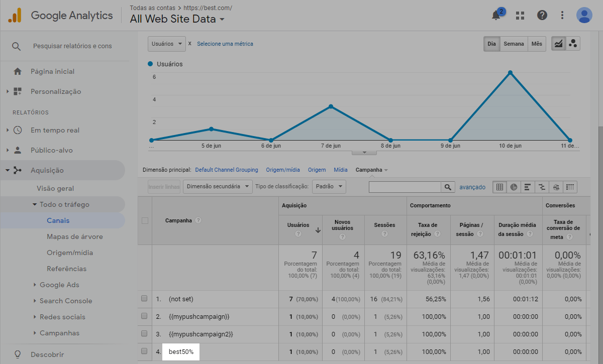
Task: Open the Campanha primary dimension dropdown
Action: pos(372,170)
